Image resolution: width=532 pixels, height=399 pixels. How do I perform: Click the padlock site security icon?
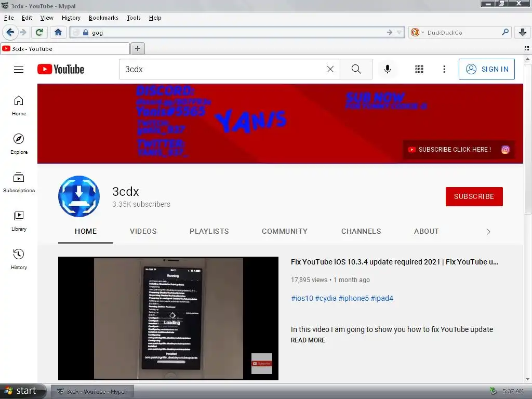point(86,33)
